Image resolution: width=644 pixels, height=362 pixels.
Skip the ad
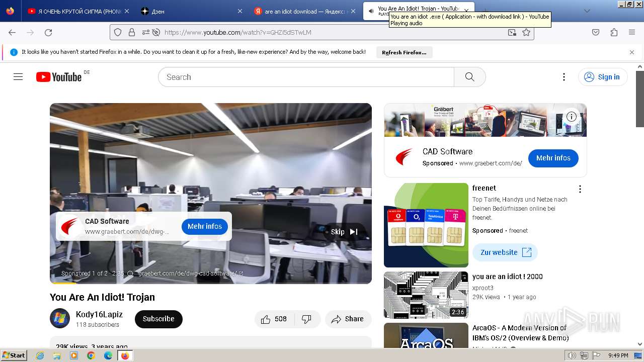[344, 232]
